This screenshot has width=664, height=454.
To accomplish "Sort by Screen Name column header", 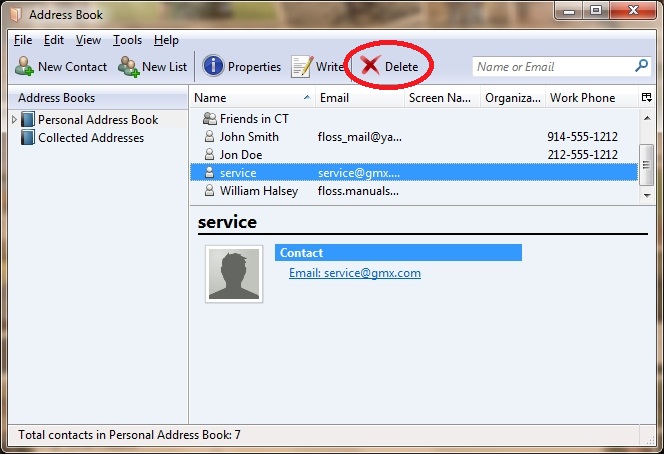I will click(x=442, y=98).
